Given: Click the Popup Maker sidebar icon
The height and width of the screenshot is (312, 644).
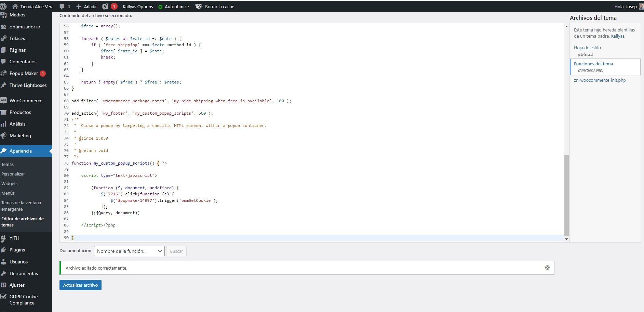Looking at the screenshot, I should point(3,73).
